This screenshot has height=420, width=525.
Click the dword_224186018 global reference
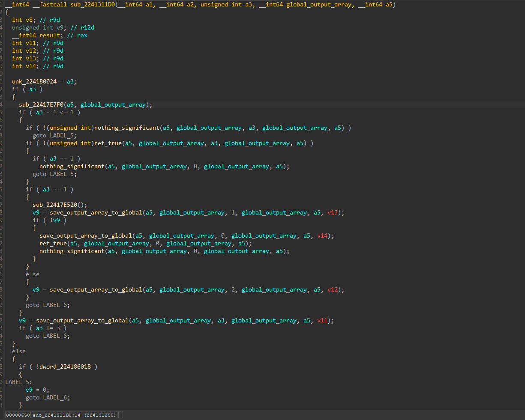[65, 366]
